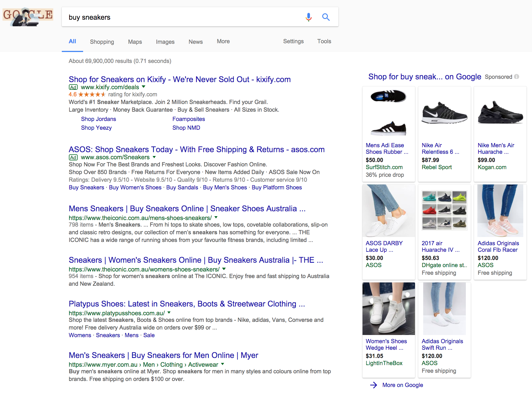Click the Platypus Sale sitelink
Screen dimensions: 532x393
[x=149, y=335]
